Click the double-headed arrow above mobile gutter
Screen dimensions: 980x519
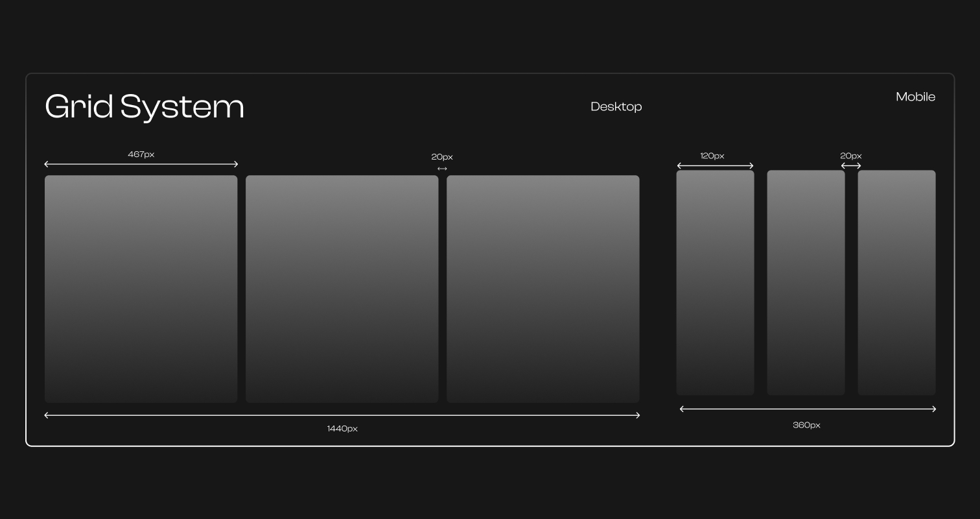pyautogui.click(x=851, y=165)
